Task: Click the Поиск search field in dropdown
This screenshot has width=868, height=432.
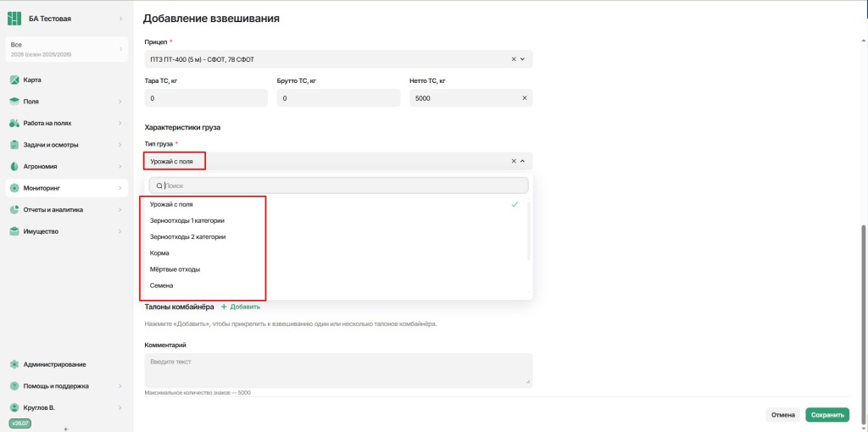Action: pyautogui.click(x=338, y=186)
